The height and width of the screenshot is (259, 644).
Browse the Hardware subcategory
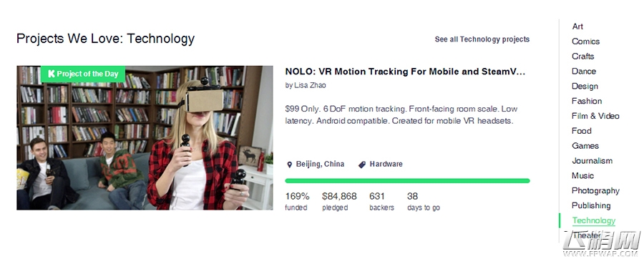(x=386, y=164)
